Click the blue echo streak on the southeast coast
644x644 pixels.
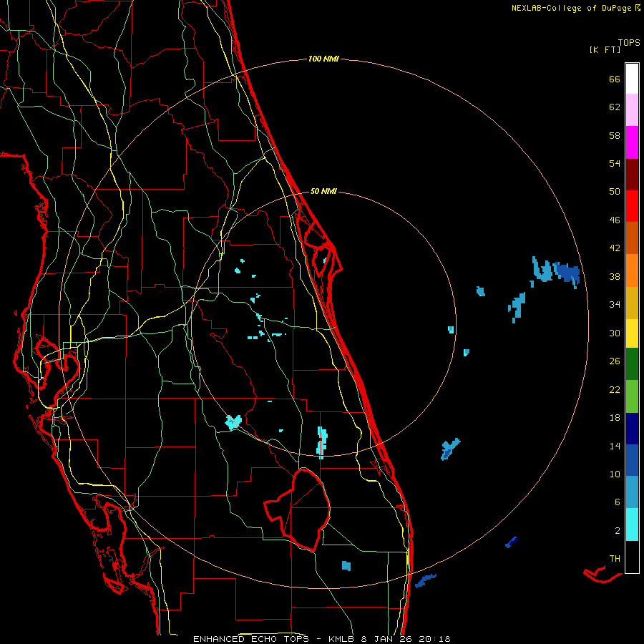426,581
